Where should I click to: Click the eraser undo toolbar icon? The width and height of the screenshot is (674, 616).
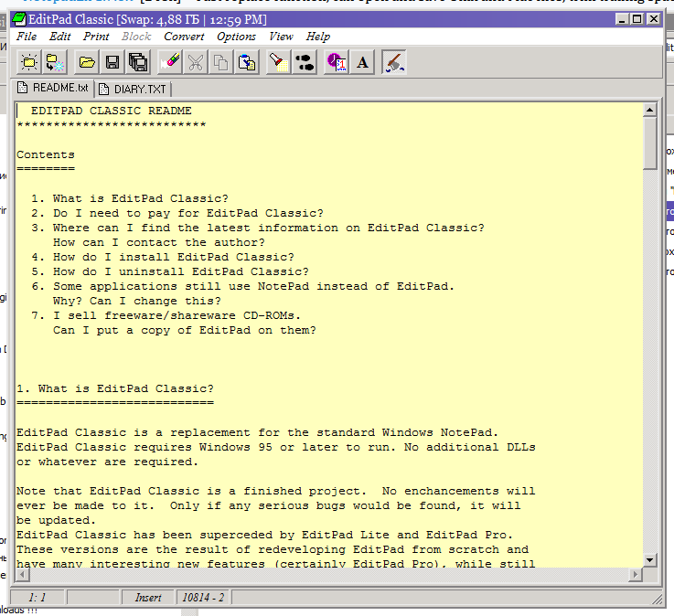click(170, 63)
